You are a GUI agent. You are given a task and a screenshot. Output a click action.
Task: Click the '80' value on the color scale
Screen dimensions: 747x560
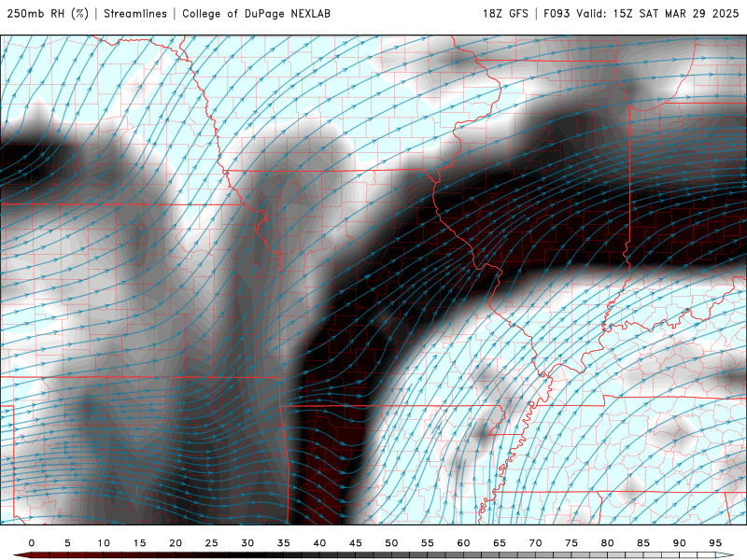pyautogui.click(x=608, y=543)
